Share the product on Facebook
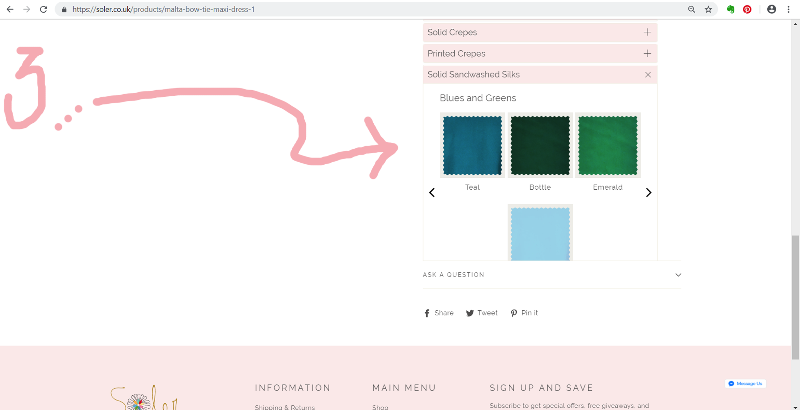The width and height of the screenshot is (800, 410). (x=439, y=313)
